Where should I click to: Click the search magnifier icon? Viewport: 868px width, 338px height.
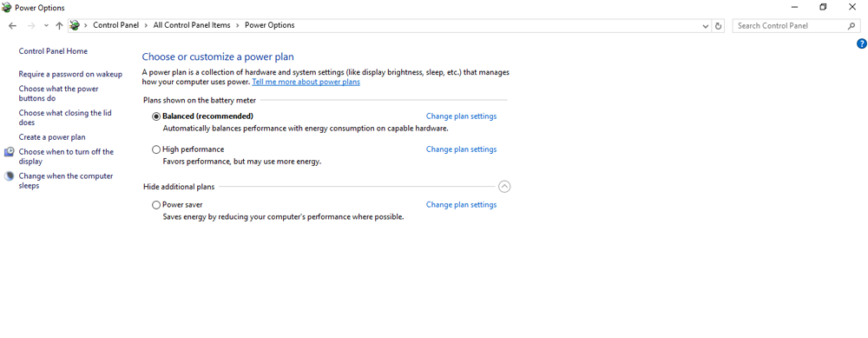852,25
